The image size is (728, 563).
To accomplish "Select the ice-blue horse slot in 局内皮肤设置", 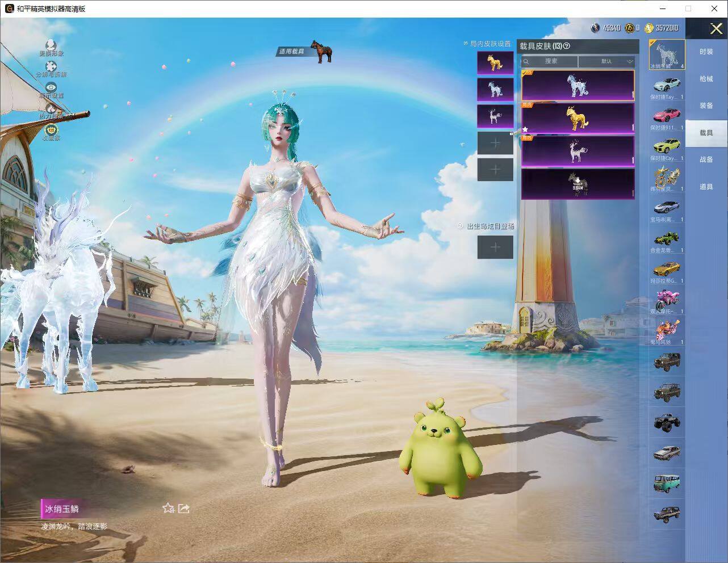I will tap(495, 90).
